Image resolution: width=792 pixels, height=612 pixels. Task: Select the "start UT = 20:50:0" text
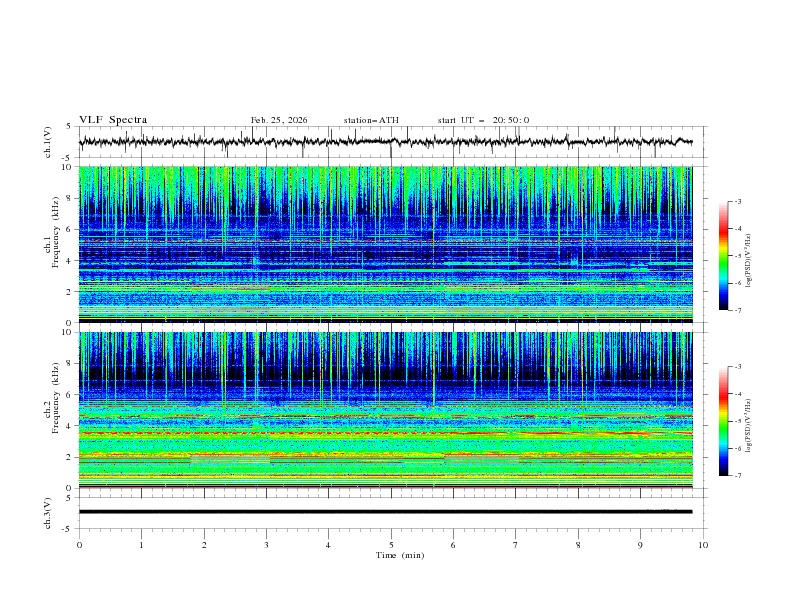tap(483, 120)
